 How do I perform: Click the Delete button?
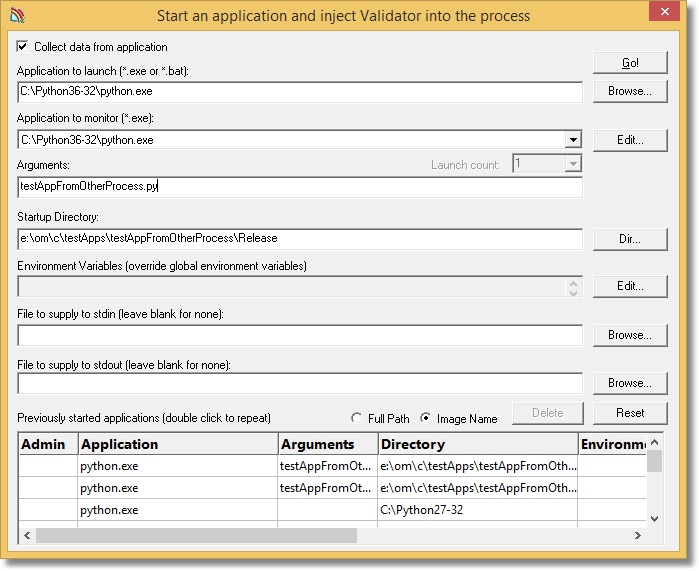[547, 413]
